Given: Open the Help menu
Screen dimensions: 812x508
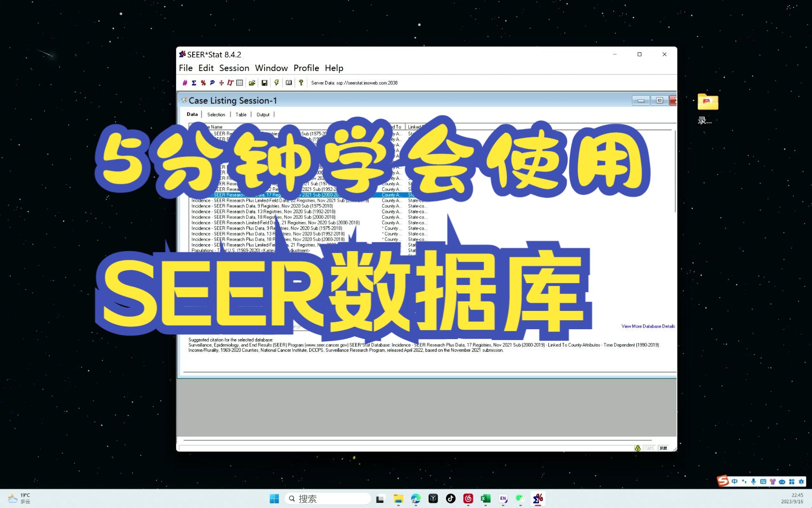Looking at the screenshot, I should (x=334, y=68).
